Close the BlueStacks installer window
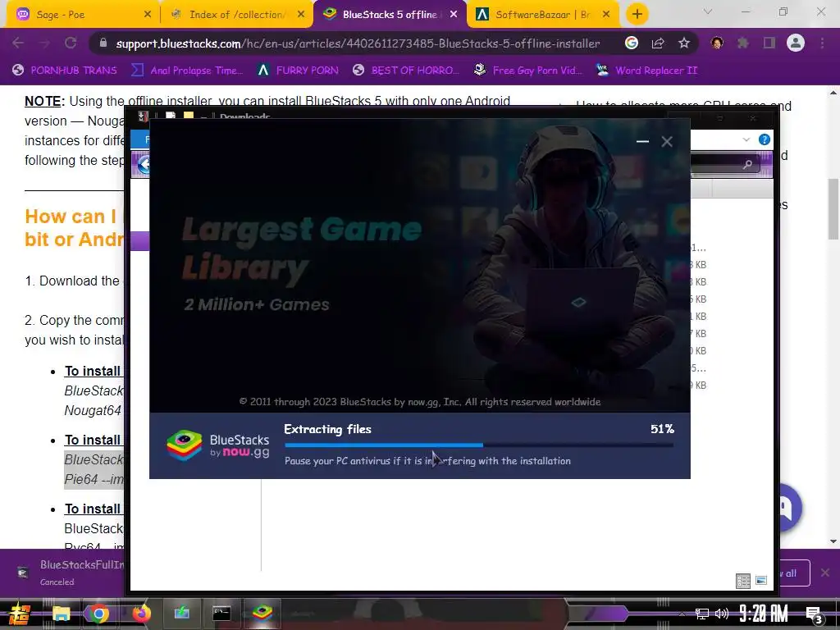The width and height of the screenshot is (840, 630). coord(667,141)
